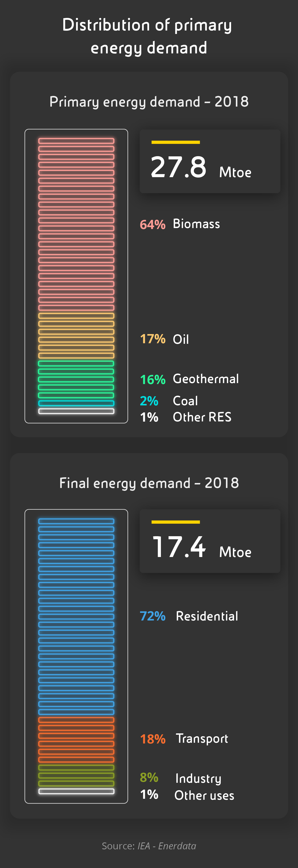Viewport: 298px width, 868px height.
Task: Select the 'Final energy demand – 2018' heading
Action: 149,483
